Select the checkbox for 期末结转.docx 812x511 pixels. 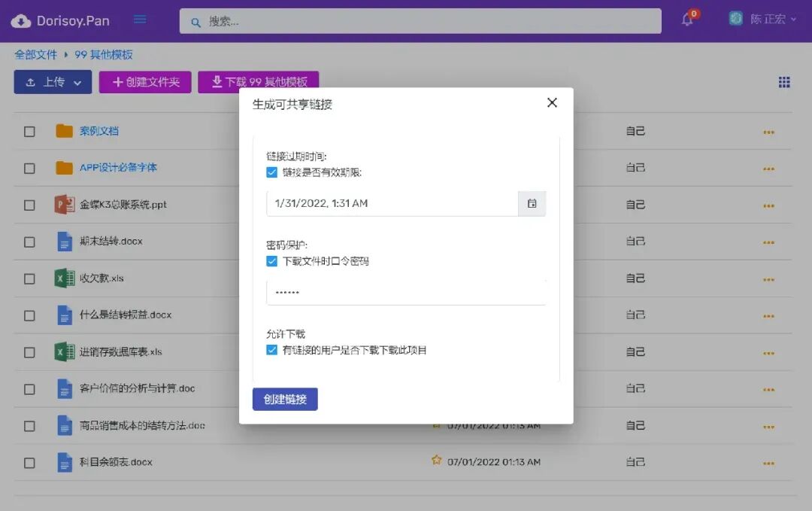click(29, 242)
